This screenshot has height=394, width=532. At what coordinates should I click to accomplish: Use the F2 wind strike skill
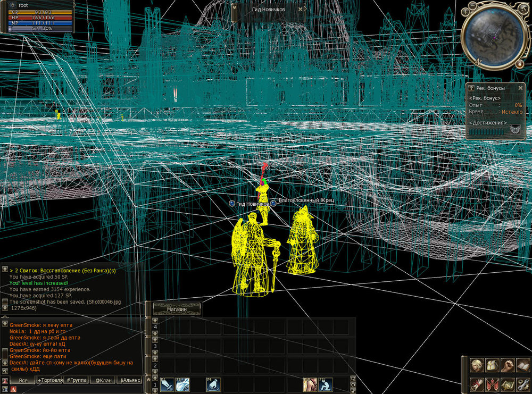coord(182,384)
